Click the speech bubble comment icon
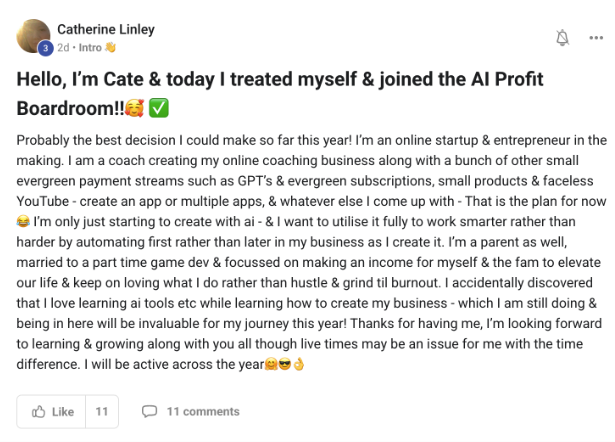 tap(150, 411)
